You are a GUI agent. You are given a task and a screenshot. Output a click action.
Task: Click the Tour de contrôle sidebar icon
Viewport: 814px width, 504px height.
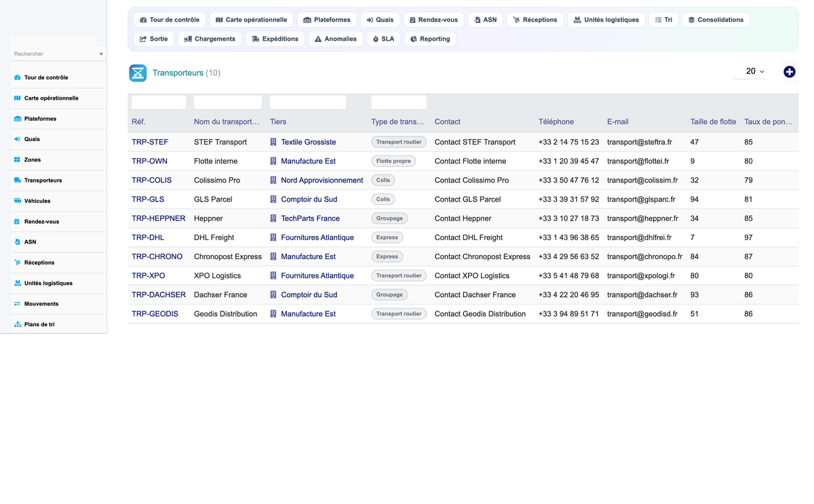(x=18, y=77)
